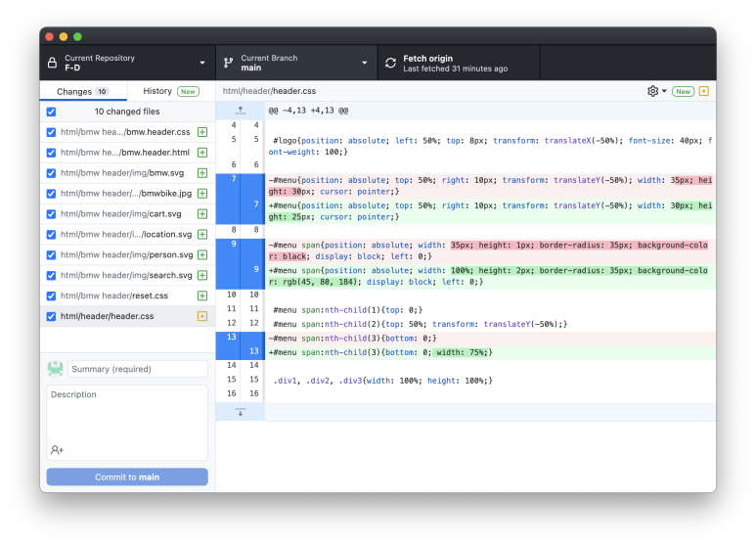Select html/bmw header/img/person.svg file row

tap(128, 254)
